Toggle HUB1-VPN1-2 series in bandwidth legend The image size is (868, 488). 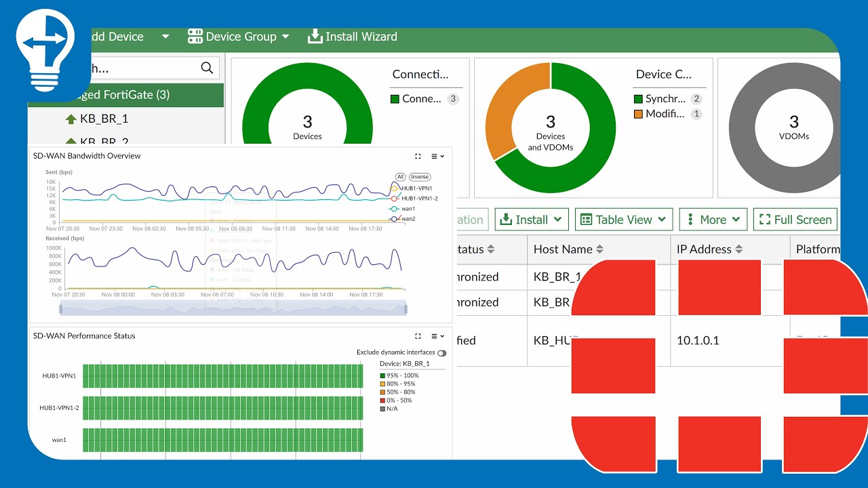[414, 199]
